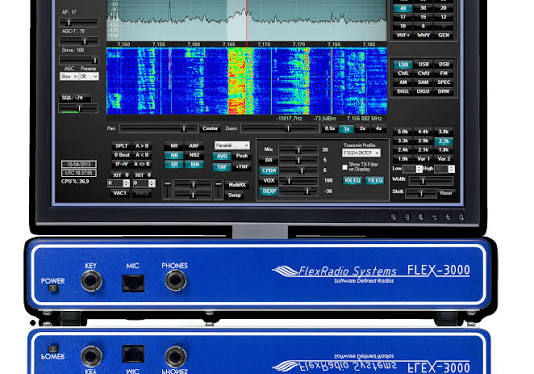Toggle MultiRX receiver
The image size is (534, 374).
237,185
